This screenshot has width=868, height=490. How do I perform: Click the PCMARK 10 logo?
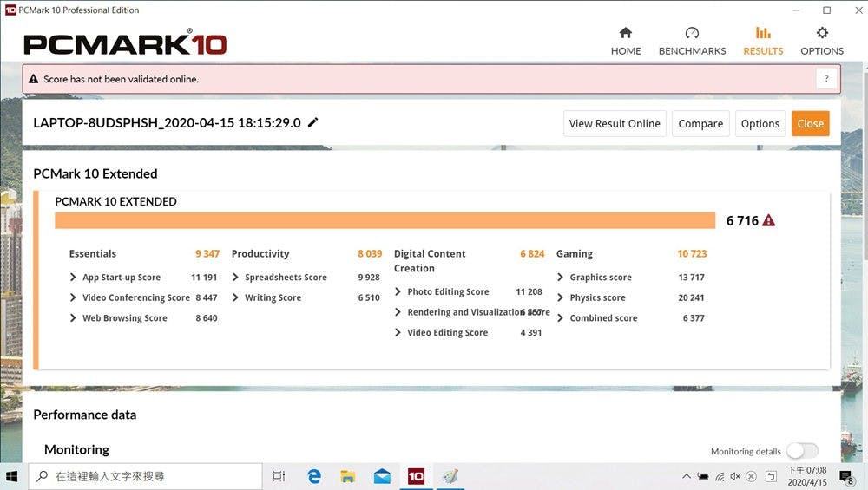[125, 43]
